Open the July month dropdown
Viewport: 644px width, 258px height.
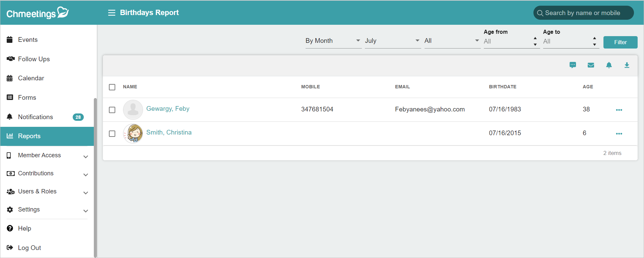click(393, 41)
